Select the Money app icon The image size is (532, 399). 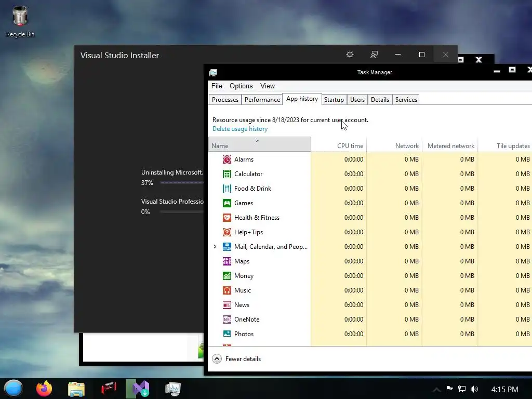227,276
